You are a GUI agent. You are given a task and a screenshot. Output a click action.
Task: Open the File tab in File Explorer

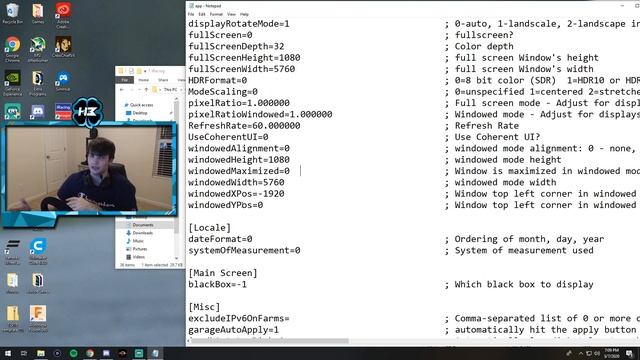124,80
